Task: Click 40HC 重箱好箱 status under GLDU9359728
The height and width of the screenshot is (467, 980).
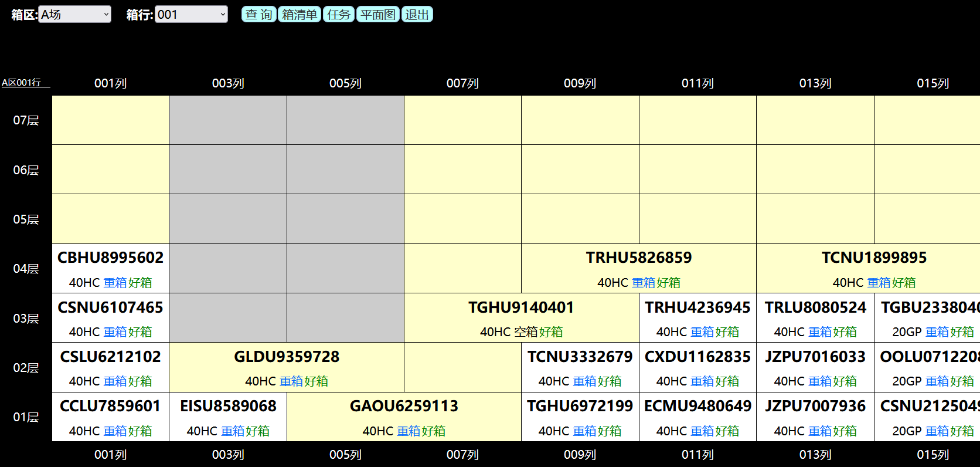Action: [x=287, y=381]
